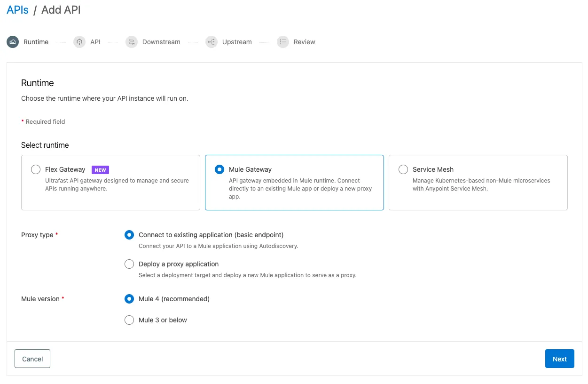Choose Deploy a proxy application radio
This screenshot has width=588, height=384.
129,264
